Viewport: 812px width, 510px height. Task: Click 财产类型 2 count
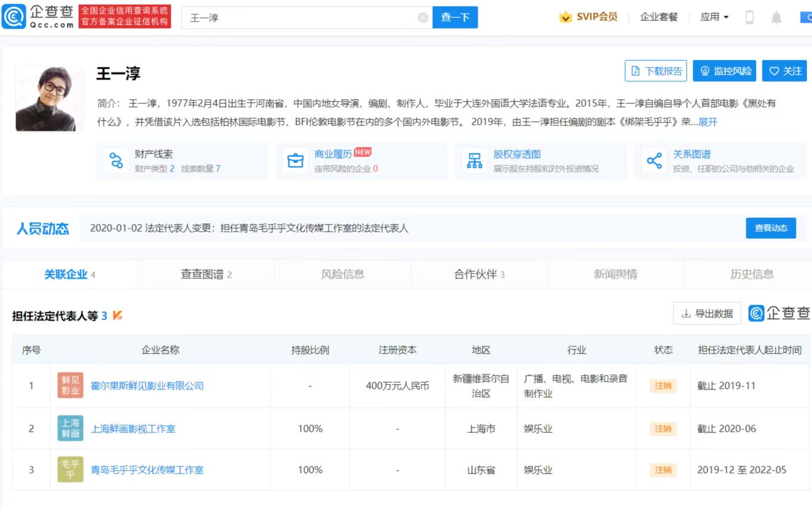point(155,169)
